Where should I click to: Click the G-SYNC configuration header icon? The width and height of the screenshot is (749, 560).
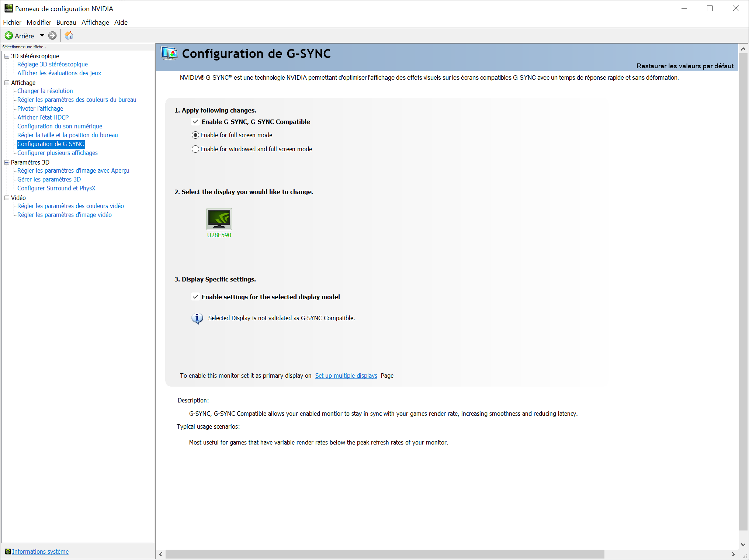tap(169, 54)
